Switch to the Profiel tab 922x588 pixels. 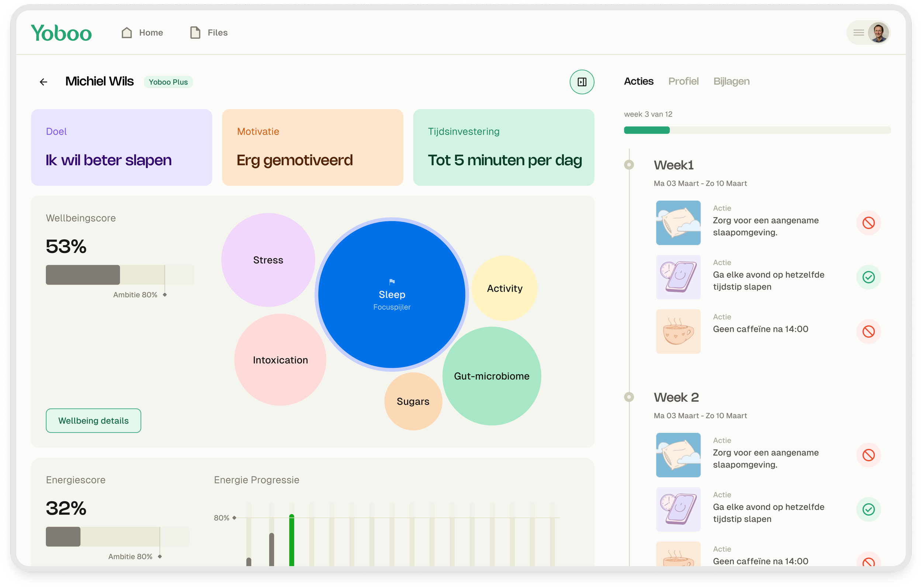click(683, 81)
